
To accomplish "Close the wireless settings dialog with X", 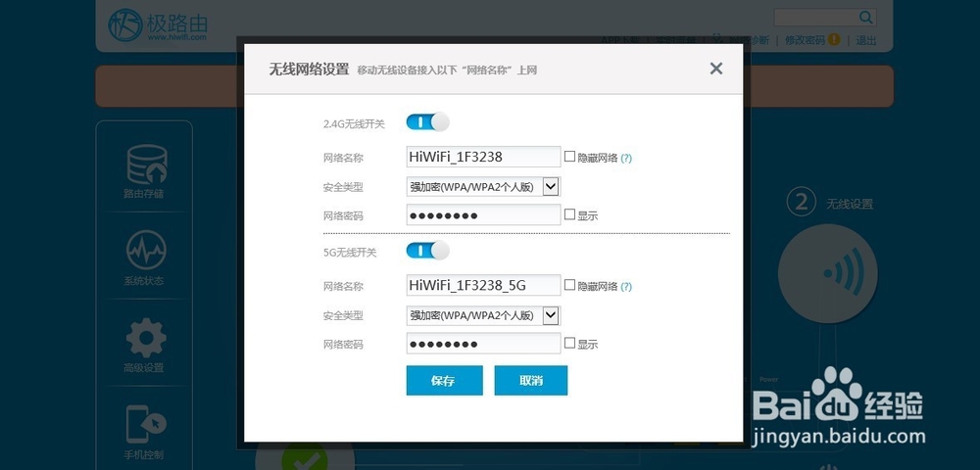I will point(716,69).
